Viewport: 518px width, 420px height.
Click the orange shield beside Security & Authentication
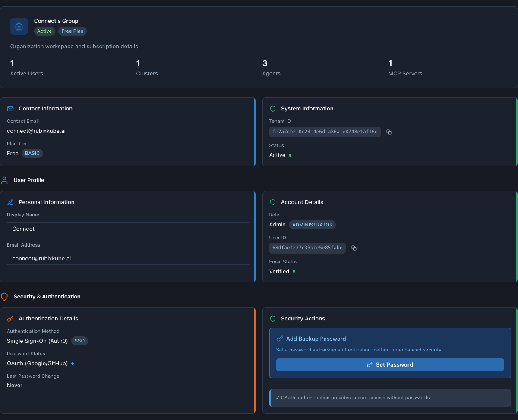click(5, 296)
